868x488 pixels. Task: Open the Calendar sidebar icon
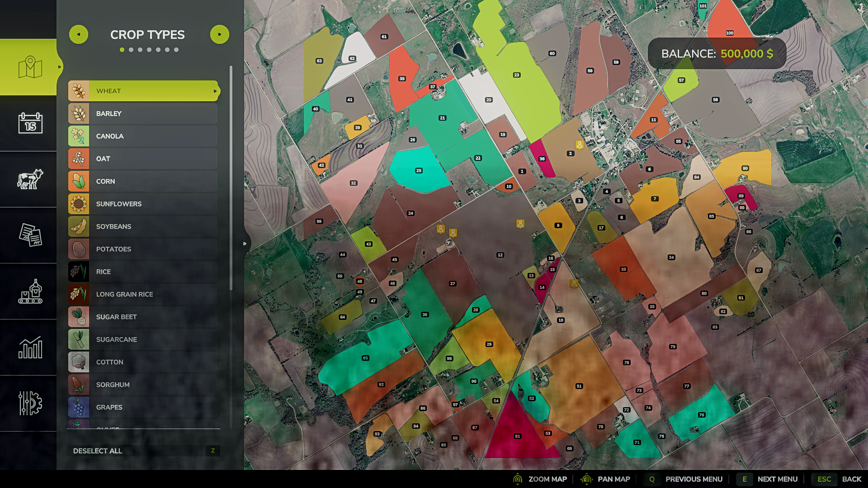30,123
